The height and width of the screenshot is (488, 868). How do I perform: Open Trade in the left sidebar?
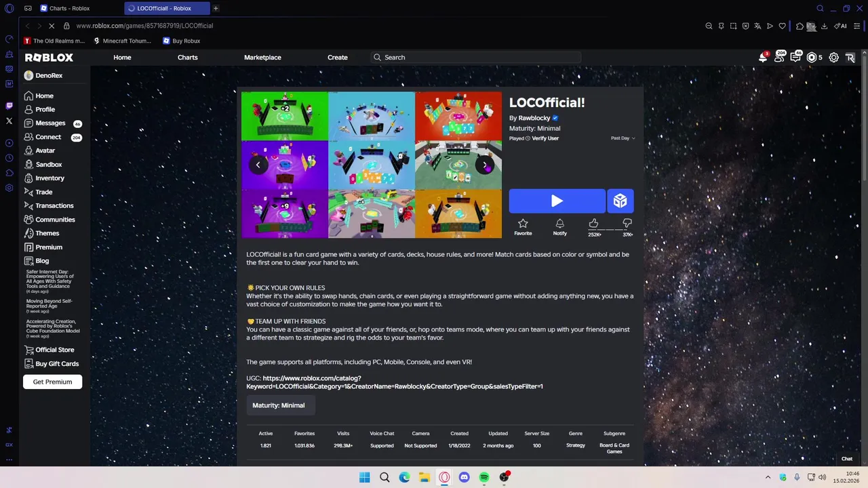click(38, 192)
